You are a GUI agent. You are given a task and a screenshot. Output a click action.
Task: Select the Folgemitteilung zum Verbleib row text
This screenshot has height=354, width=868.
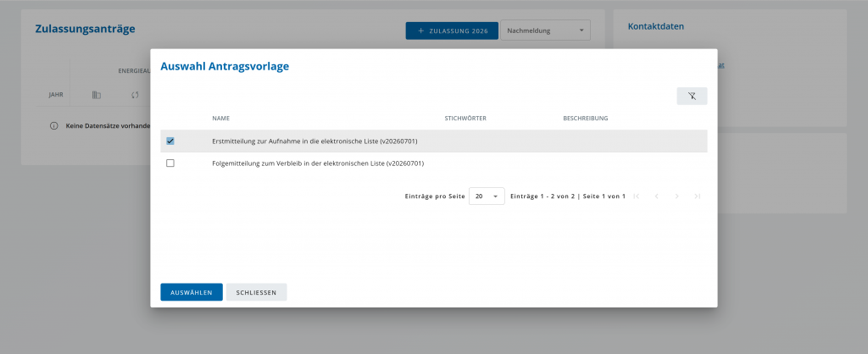tap(319, 163)
